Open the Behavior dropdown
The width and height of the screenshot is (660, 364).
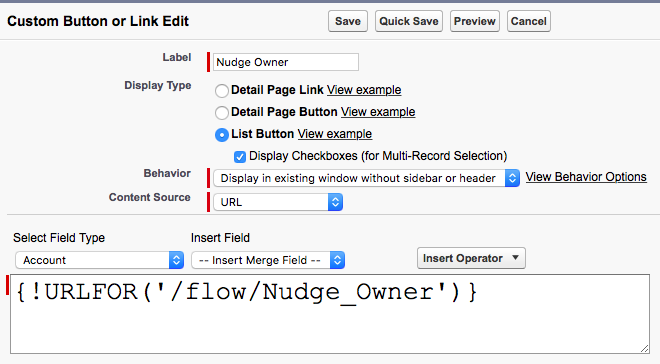367,178
